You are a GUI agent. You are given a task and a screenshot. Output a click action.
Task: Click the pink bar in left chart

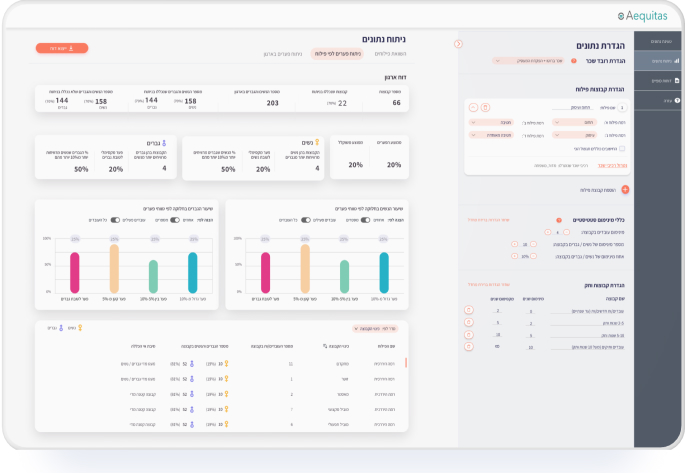(x=75, y=273)
